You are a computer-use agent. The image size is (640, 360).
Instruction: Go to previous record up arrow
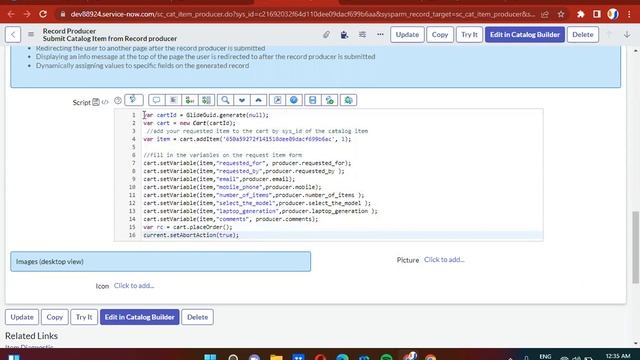click(x=609, y=35)
